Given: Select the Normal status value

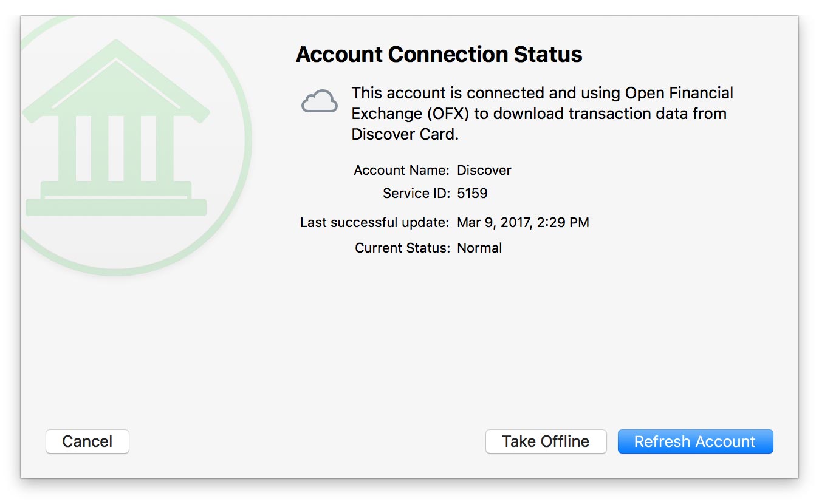Looking at the screenshot, I should click(479, 248).
